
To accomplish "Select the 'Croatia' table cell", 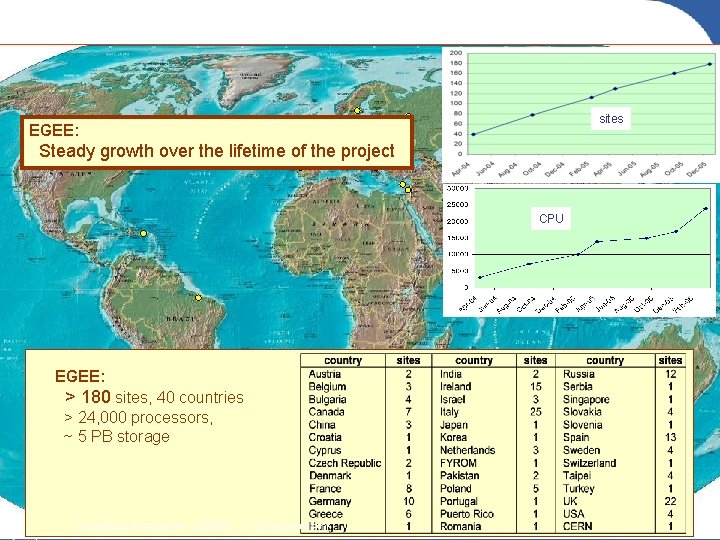I will point(325,437).
